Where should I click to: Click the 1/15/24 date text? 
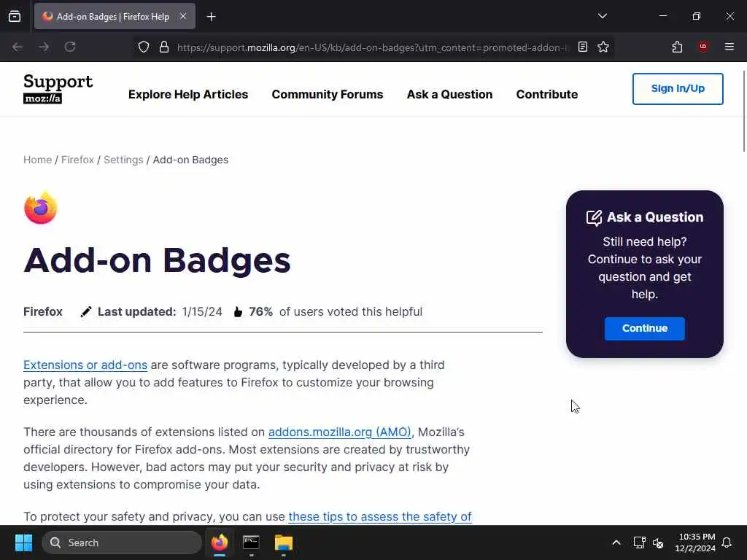click(x=202, y=312)
